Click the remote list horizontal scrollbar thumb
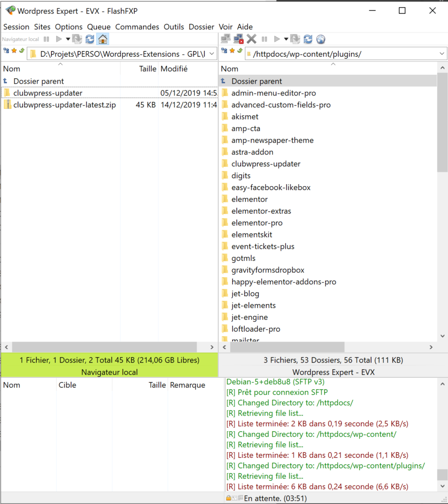 point(287,347)
